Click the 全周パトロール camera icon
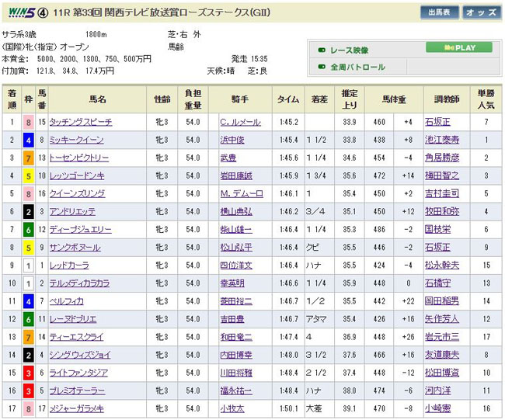The width and height of the screenshot is (505, 420). point(320,68)
